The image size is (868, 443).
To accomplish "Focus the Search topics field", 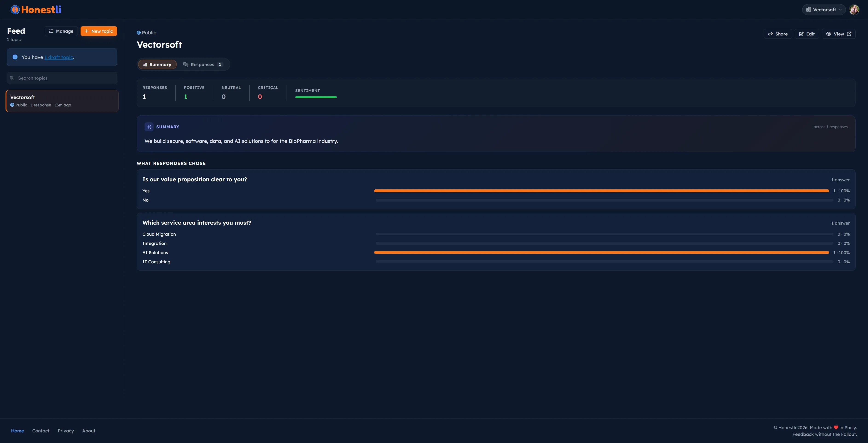I will [62, 78].
